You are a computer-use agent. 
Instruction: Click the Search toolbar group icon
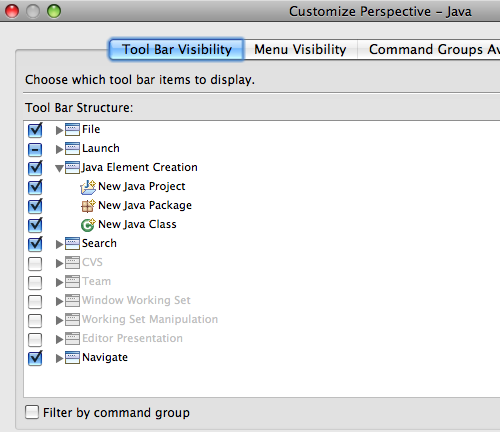(x=72, y=244)
